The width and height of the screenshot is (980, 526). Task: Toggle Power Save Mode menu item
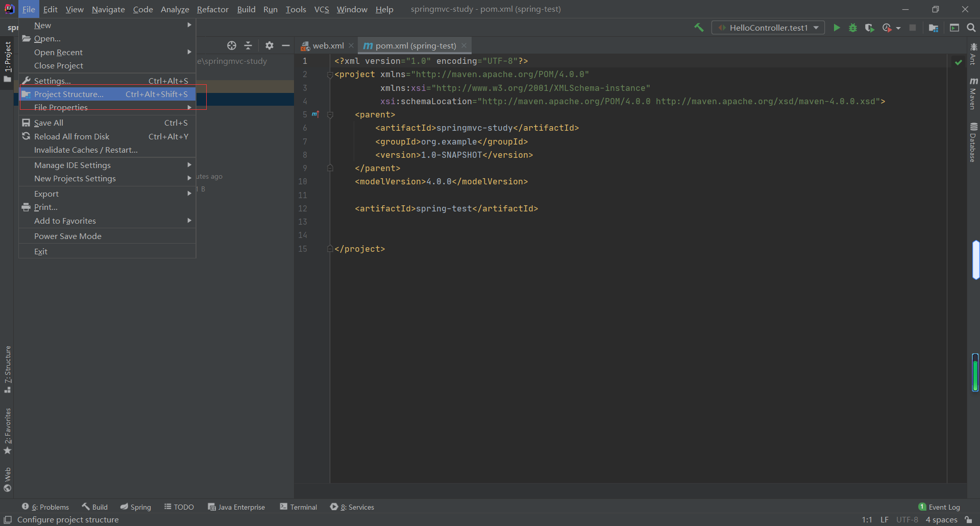coord(68,236)
